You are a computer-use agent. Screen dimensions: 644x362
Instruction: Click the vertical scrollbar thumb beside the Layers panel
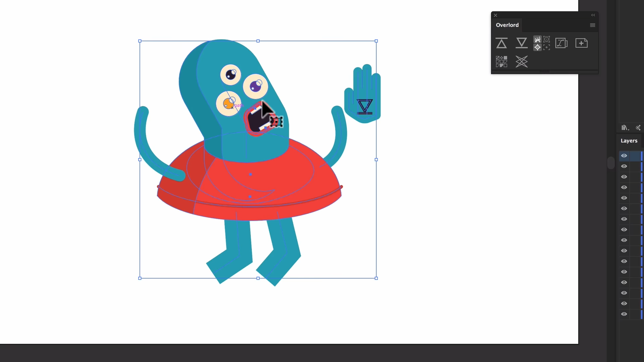point(611,163)
